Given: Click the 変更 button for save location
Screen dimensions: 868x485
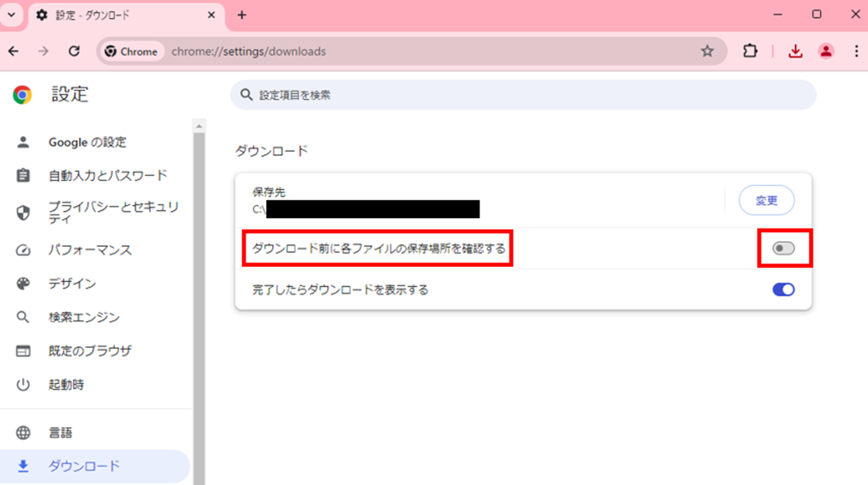Looking at the screenshot, I should [766, 201].
